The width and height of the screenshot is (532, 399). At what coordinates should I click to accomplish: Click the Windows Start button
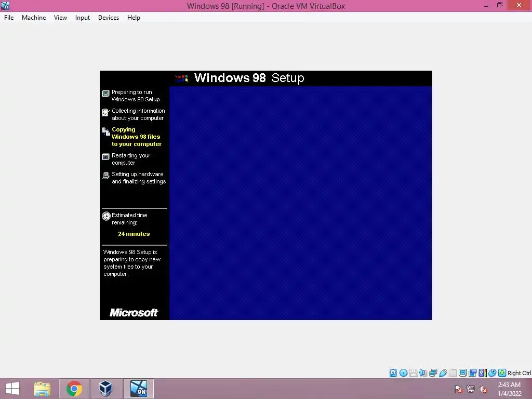12,389
